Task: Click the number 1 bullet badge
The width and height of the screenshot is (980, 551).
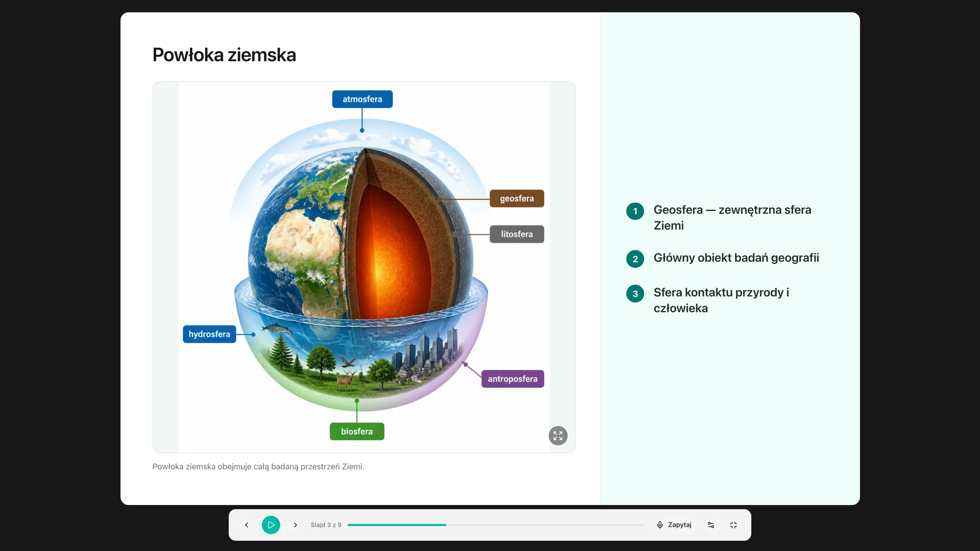Action: (x=635, y=211)
